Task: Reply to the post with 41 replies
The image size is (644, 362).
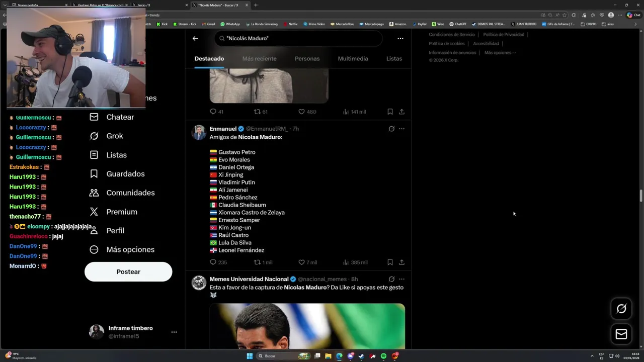Action: pyautogui.click(x=216, y=112)
